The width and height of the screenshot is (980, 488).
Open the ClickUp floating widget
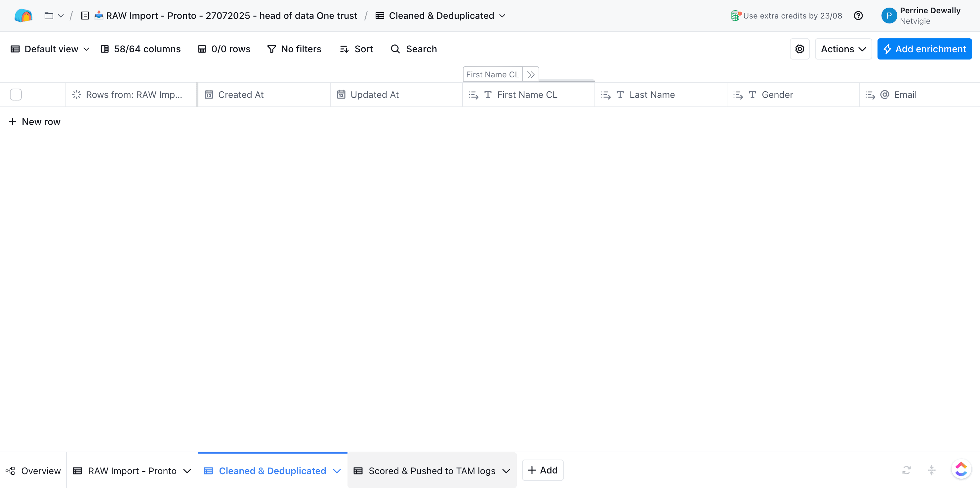click(961, 468)
